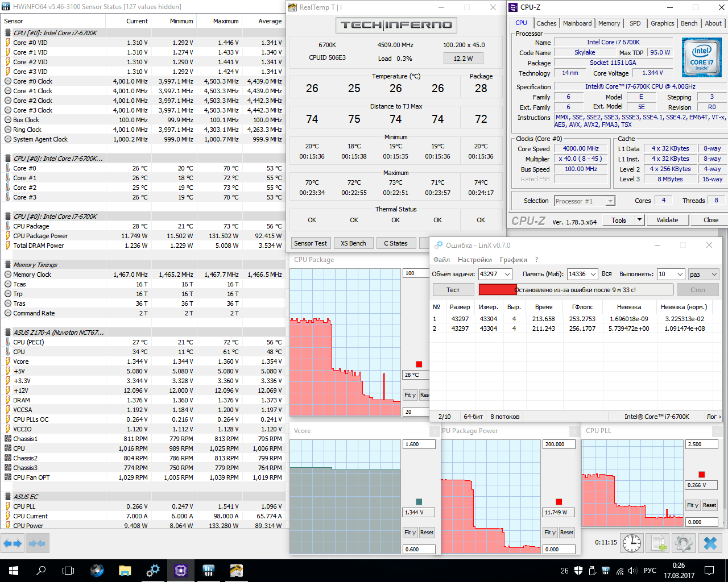Open the Processor #1 selection dropdown in CPU-Z
728x582 pixels.
click(x=585, y=201)
